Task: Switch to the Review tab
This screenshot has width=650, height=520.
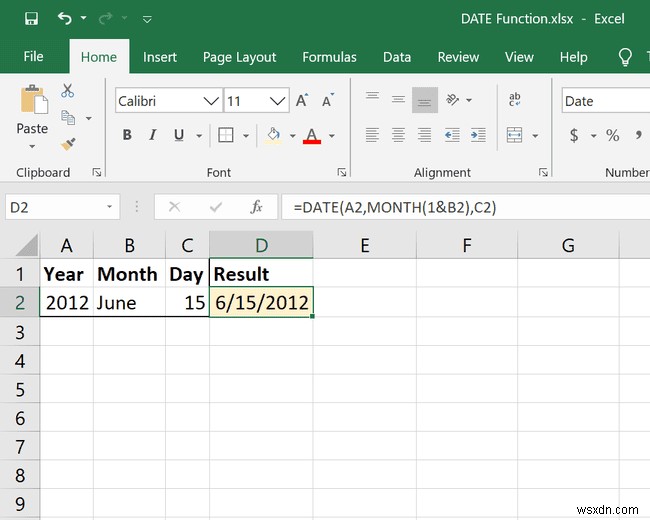Action: pos(458,57)
